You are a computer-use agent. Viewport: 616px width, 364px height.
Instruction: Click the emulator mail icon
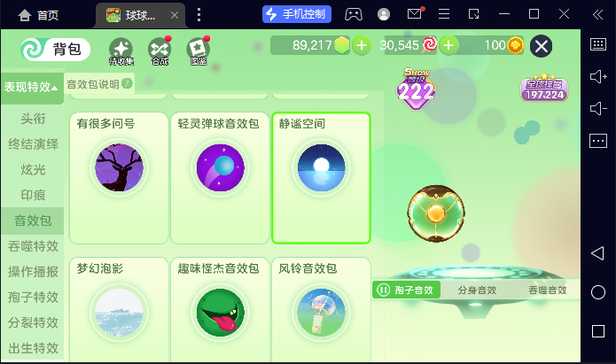point(415,14)
